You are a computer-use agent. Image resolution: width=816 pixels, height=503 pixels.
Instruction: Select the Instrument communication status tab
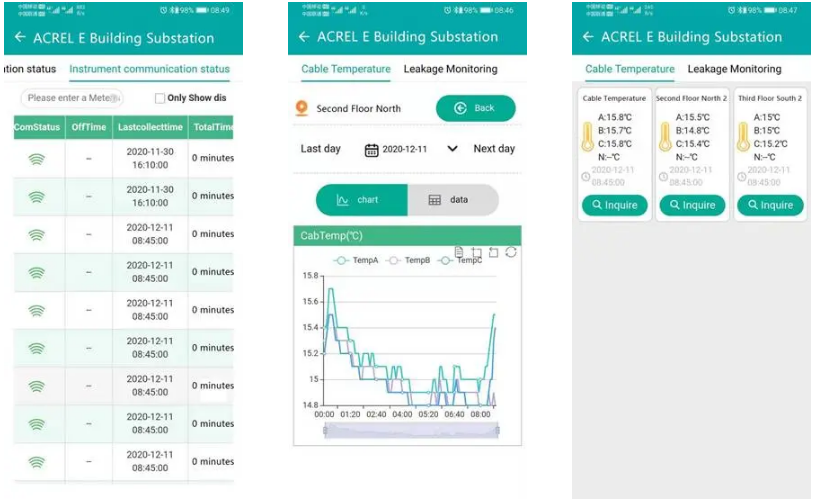point(149,69)
